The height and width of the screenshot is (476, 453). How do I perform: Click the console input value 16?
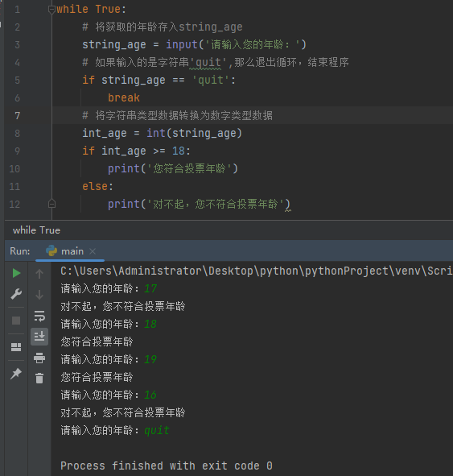tap(150, 395)
